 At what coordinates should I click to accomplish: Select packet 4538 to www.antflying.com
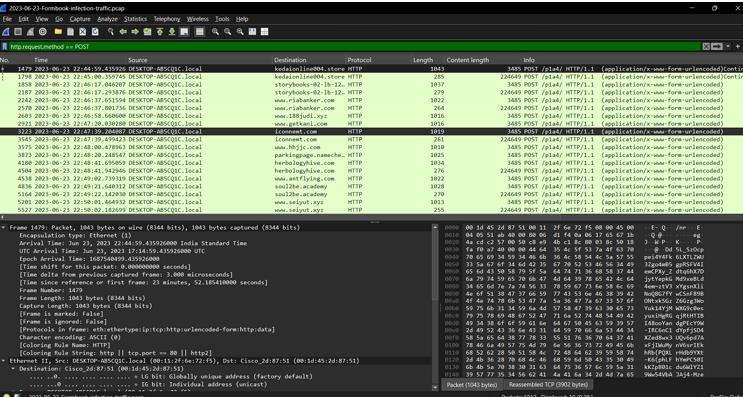[x=372, y=179]
